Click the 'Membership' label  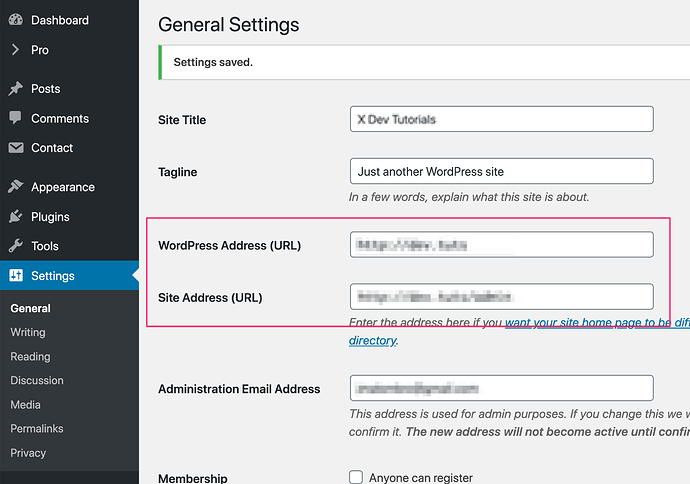[193, 478]
